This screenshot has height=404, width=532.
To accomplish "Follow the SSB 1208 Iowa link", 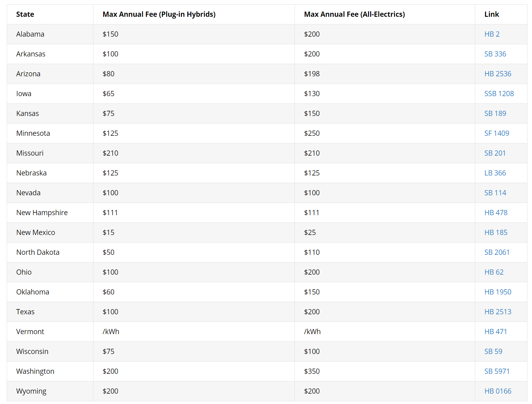I will (499, 94).
